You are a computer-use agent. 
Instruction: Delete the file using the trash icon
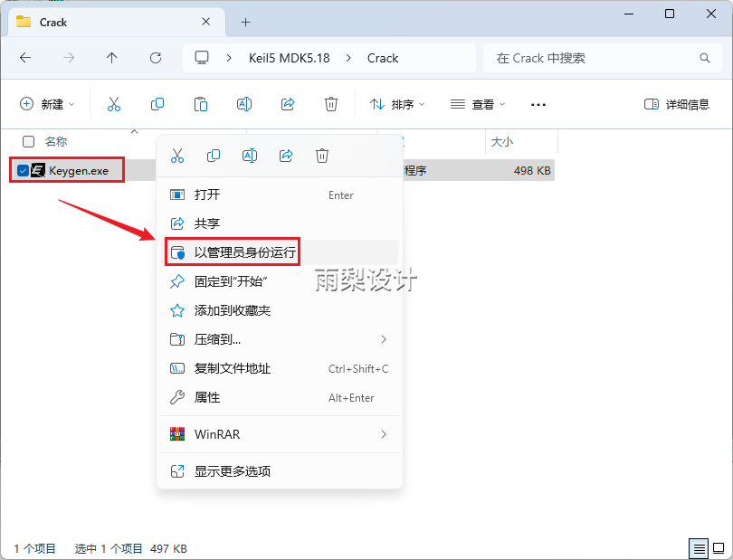(330, 104)
